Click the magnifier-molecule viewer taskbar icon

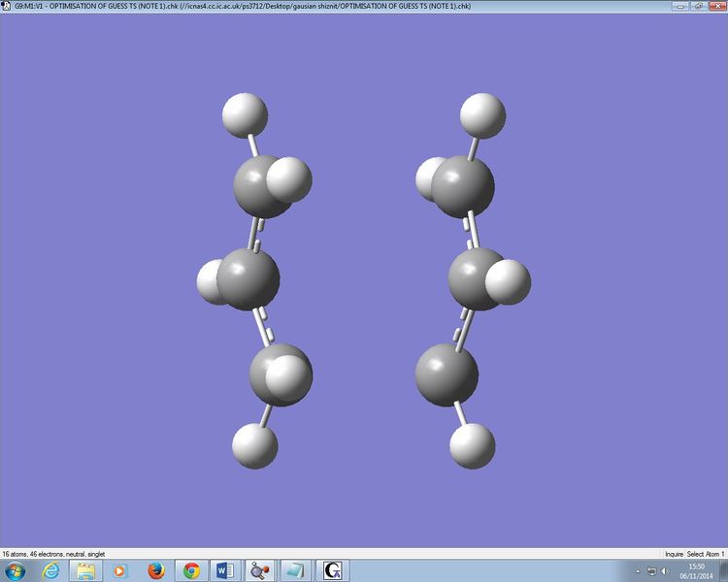click(260, 571)
